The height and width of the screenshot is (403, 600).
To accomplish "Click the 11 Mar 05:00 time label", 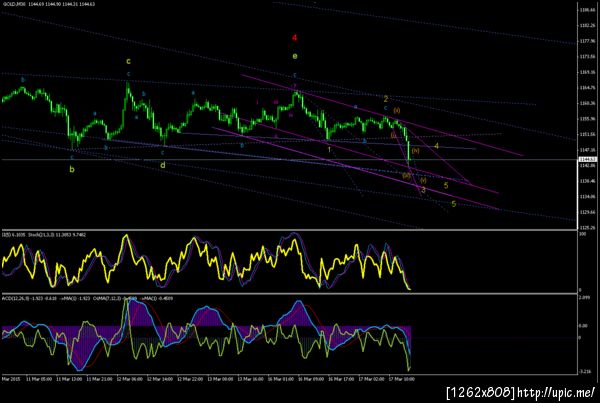I will [39, 379].
